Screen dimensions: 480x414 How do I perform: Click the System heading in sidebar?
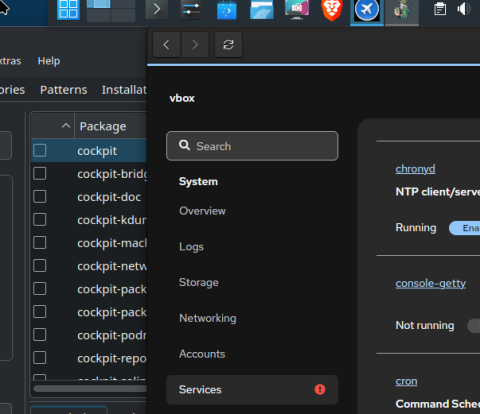pos(198,182)
